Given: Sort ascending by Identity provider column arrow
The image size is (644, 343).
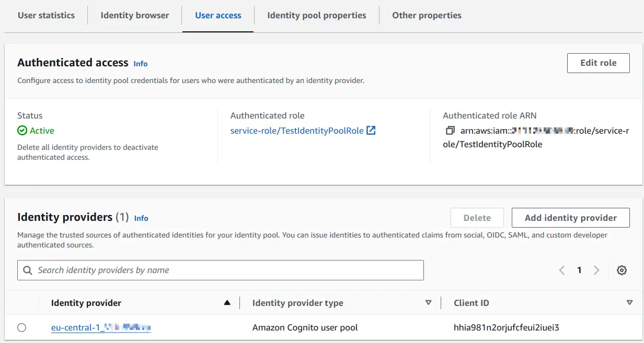Looking at the screenshot, I should (227, 303).
